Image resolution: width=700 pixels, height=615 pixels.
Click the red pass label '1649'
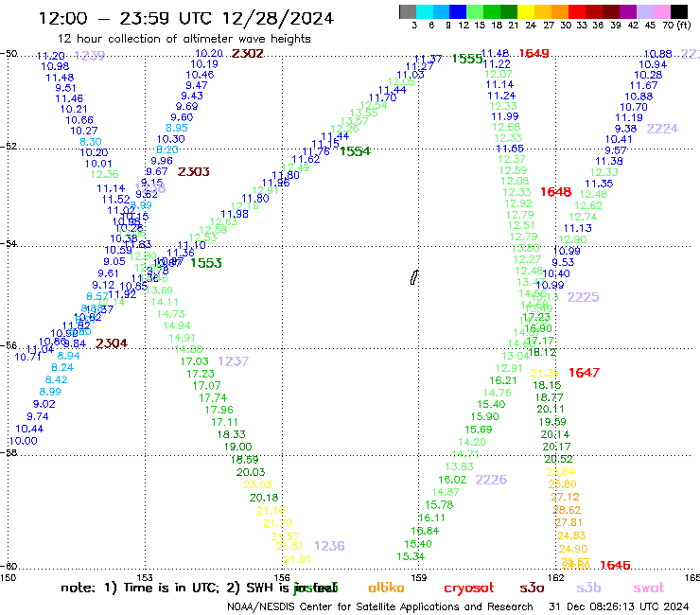tap(534, 54)
